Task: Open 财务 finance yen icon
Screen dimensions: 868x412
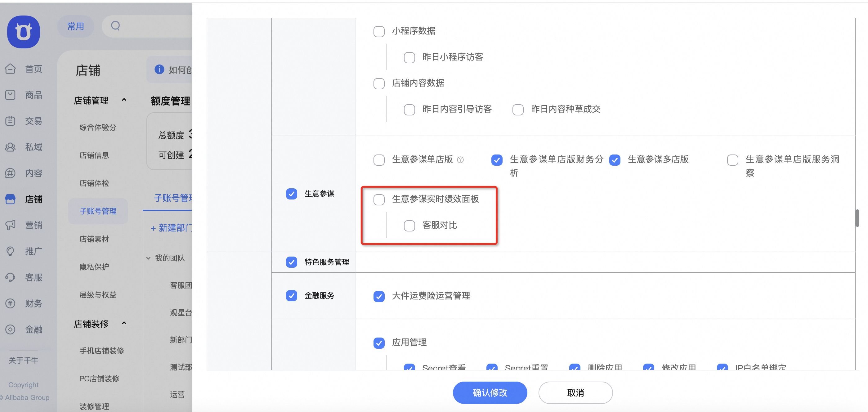Action: coord(11,303)
